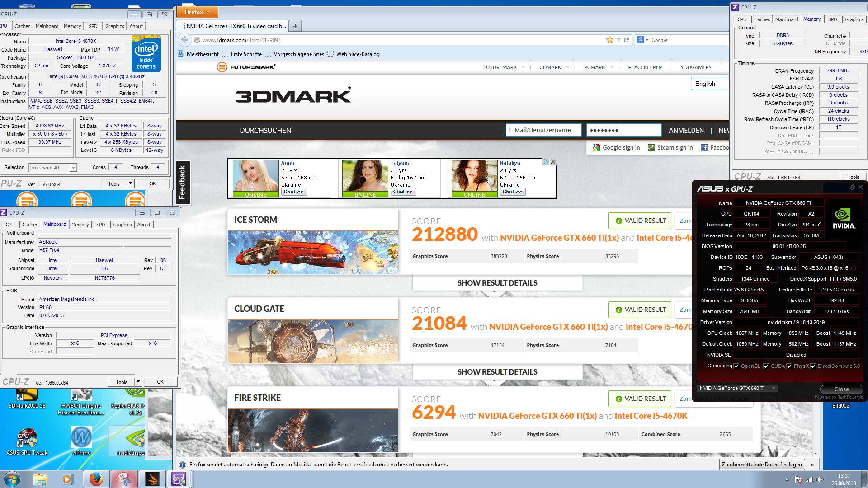Click the volume speaker tray icon
The width and height of the screenshot is (868, 488).
(820, 479)
